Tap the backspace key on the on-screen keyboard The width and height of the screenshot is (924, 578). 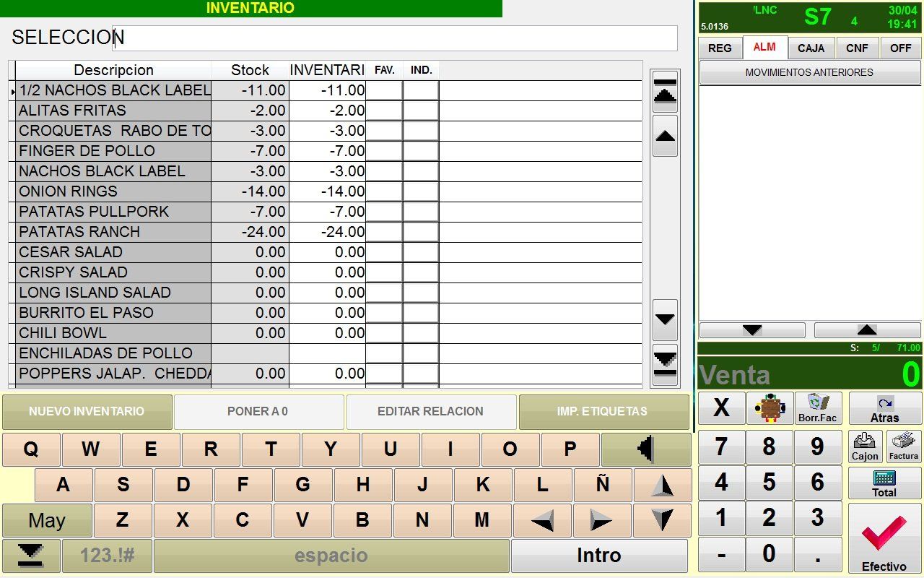[646, 449]
